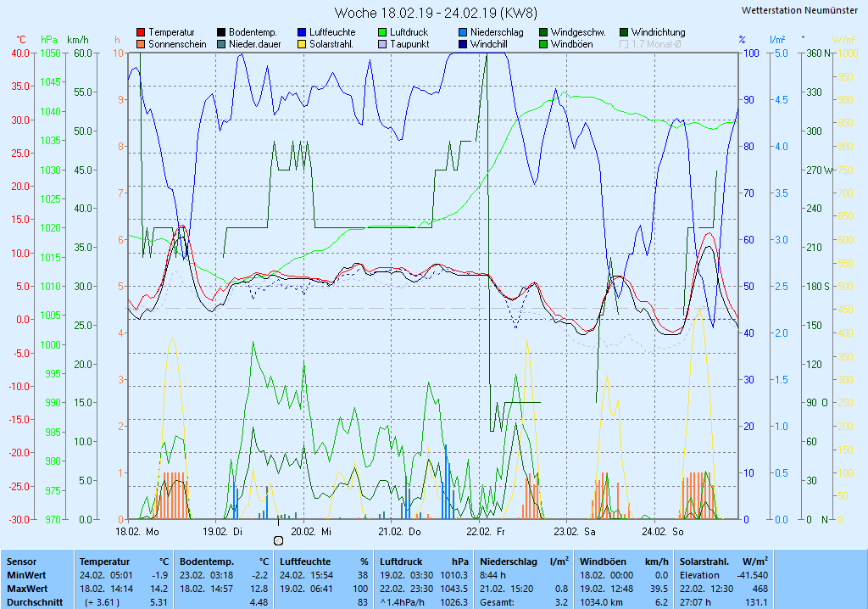Select the blue Luftfeuchte legend swatch
Viewport: 868px width, 609px height.
(x=302, y=33)
